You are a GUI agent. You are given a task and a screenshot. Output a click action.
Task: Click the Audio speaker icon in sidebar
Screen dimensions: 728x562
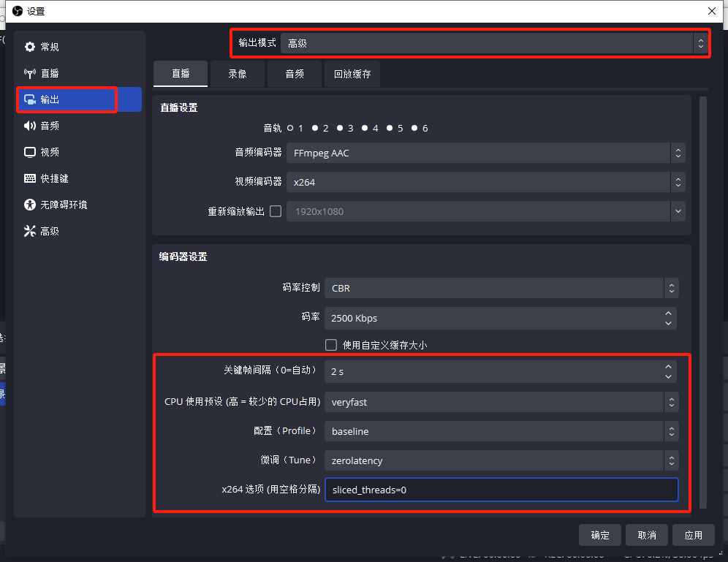[30, 126]
